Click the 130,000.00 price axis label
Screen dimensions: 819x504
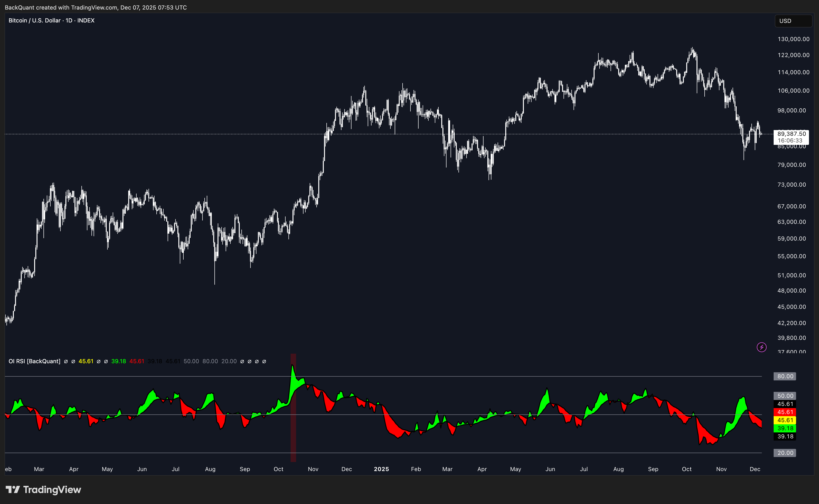[793, 39]
